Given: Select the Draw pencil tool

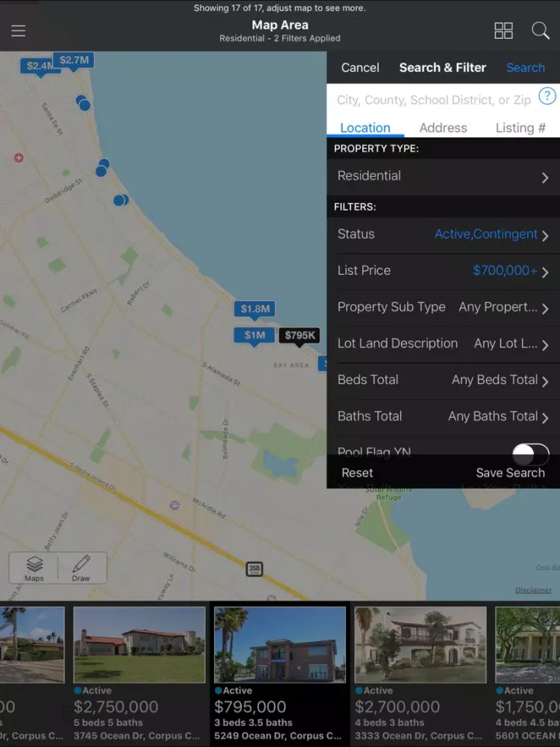Looking at the screenshot, I should (x=81, y=568).
